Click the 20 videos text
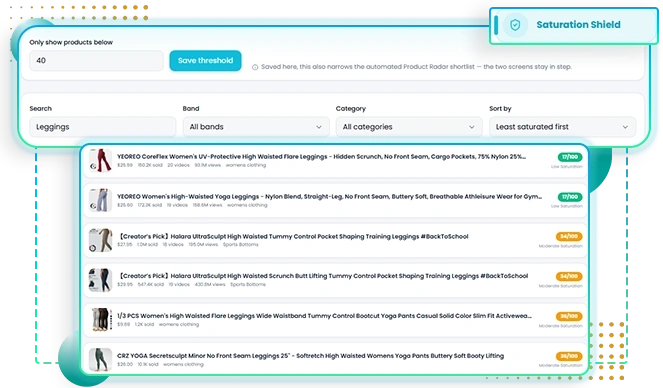Viewport: 663px width, 388px height. pyautogui.click(x=178, y=165)
